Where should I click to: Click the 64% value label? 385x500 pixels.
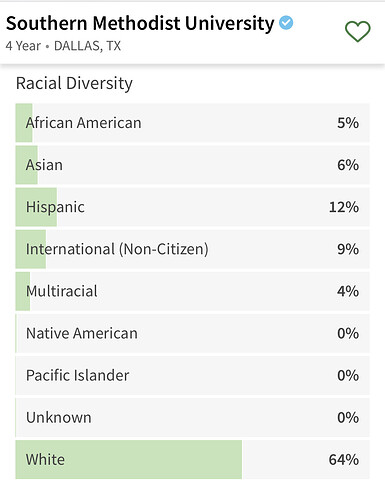pyautogui.click(x=344, y=460)
